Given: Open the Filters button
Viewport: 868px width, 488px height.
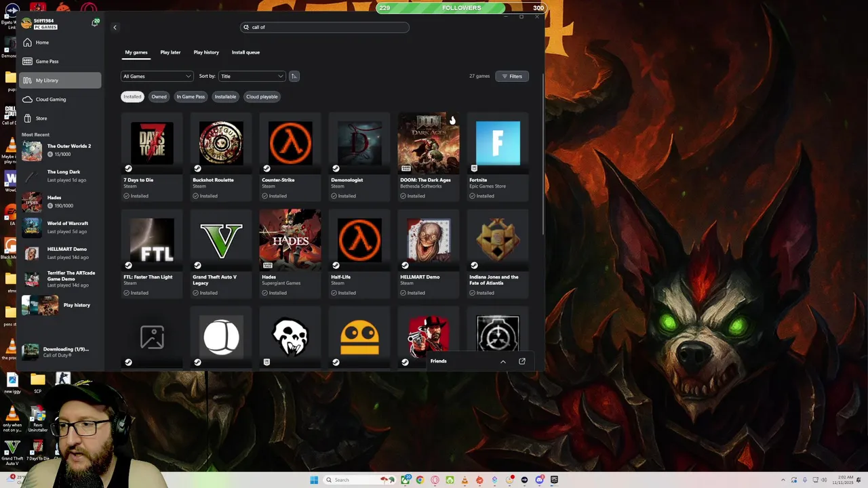Looking at the screenshot, I should pyautogui.click(x=512, y=76).
